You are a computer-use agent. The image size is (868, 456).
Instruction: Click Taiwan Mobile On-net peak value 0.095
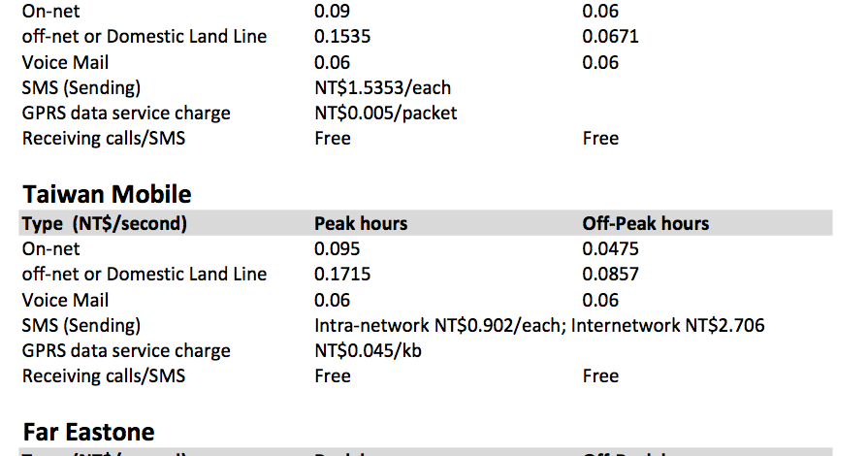338,248
